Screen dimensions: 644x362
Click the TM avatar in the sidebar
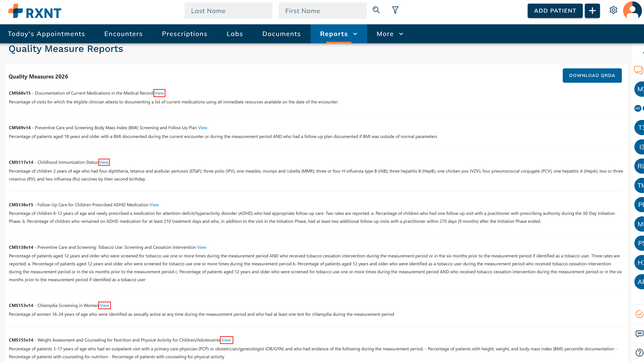pos(639,186)
